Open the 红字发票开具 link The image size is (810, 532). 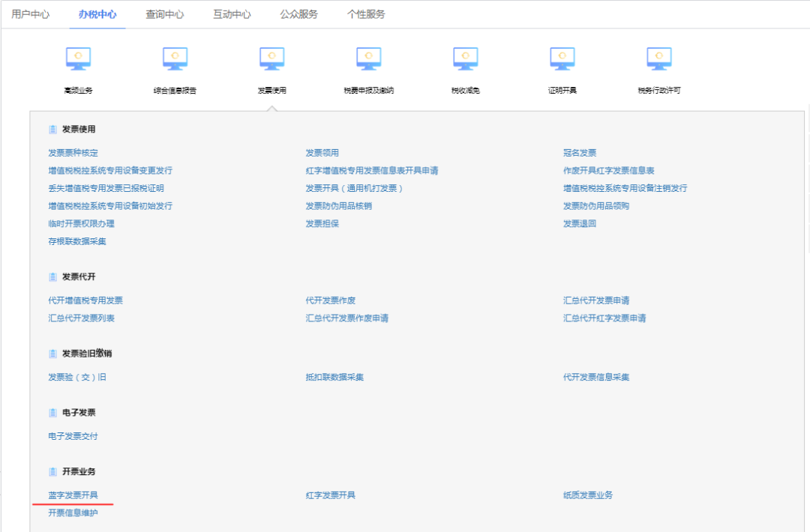[331, 495]
